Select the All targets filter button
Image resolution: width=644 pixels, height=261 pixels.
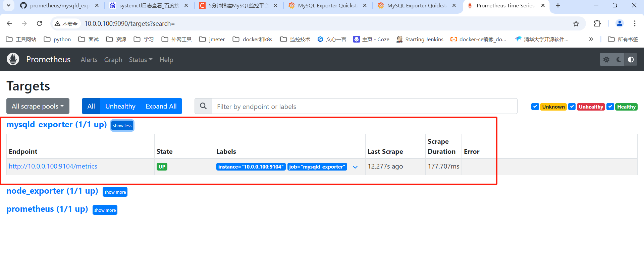[91, 106]
